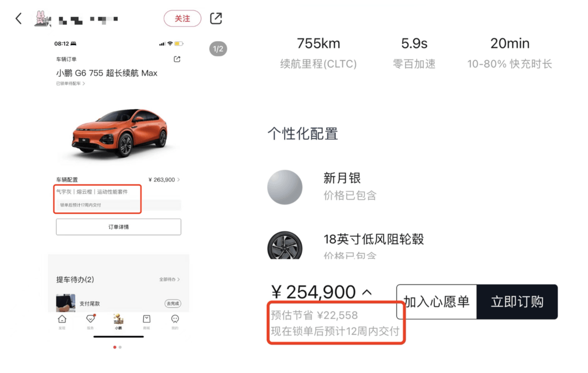Image resolution: width=588 pixels, height=373 pixels.
Task: Click the 订单详情 button
Action: coord(119,227)
